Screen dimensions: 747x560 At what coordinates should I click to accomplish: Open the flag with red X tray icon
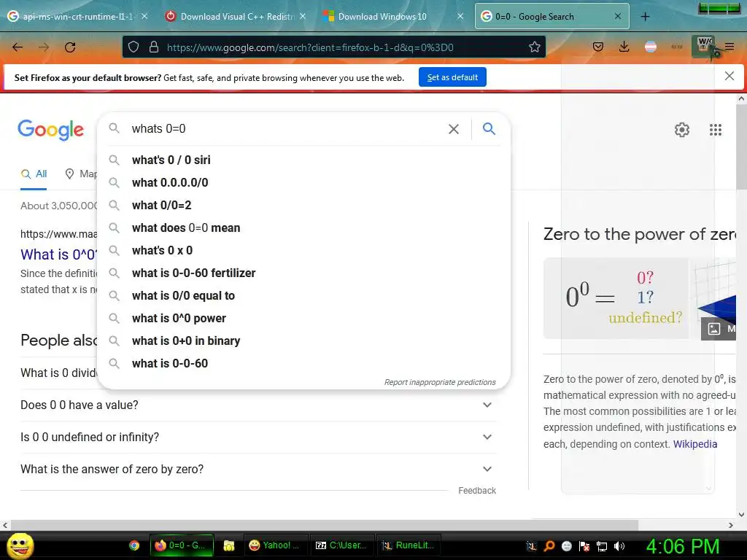click(x=584, y=546)
